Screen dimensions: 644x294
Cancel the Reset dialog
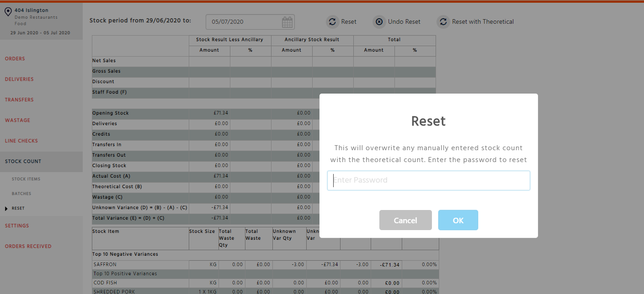pos(405,220)
